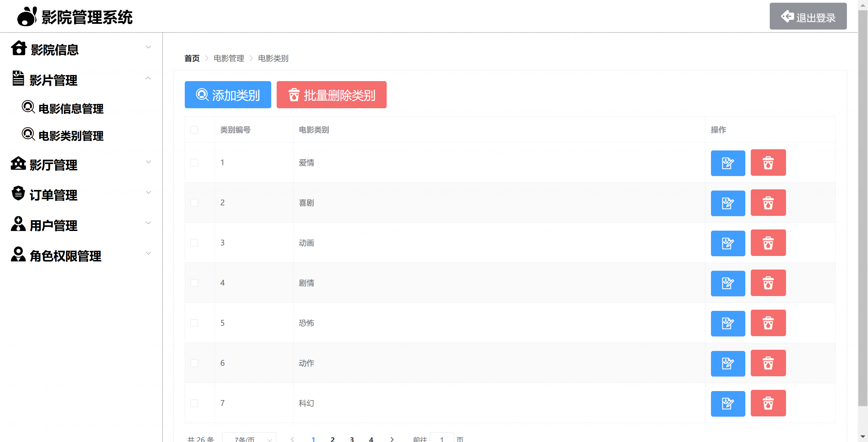Click edit icon for 爱情 category row
Image resolution: width=868 pixels, height=442 pixels.
click(x=728, y=163)
